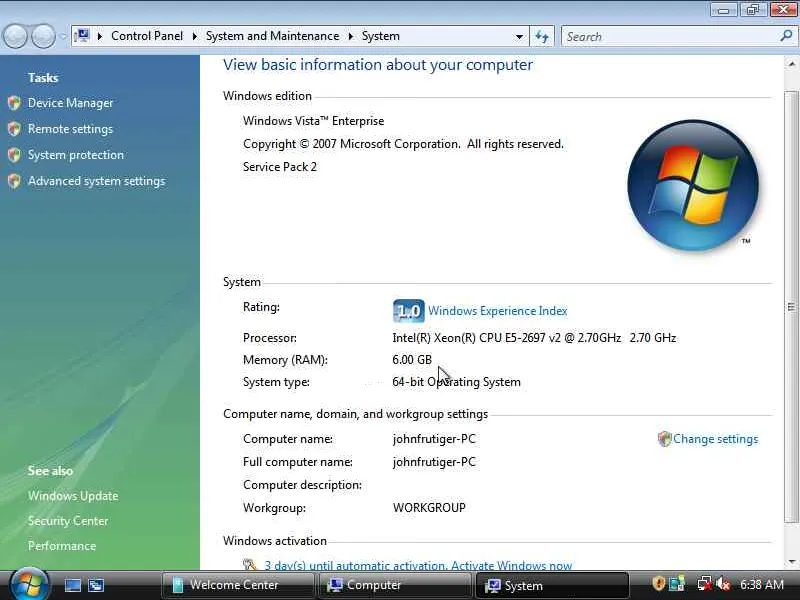Click the Device Manager shield icon
This screenshot has width=800, height=600.
tap(14, 103)
